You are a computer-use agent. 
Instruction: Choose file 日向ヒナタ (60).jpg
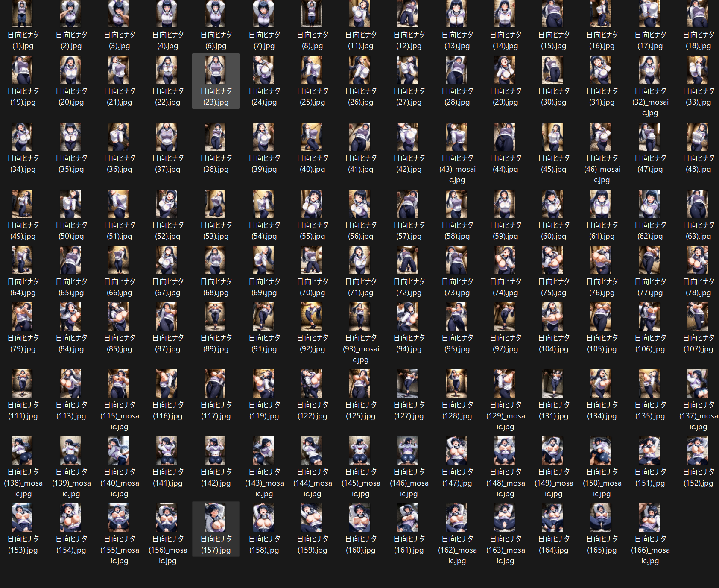553,215
